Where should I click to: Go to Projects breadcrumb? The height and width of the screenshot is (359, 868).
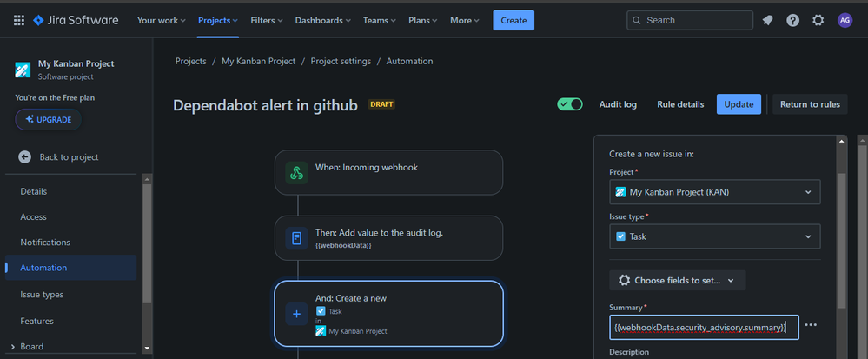(x=191, y=61)
